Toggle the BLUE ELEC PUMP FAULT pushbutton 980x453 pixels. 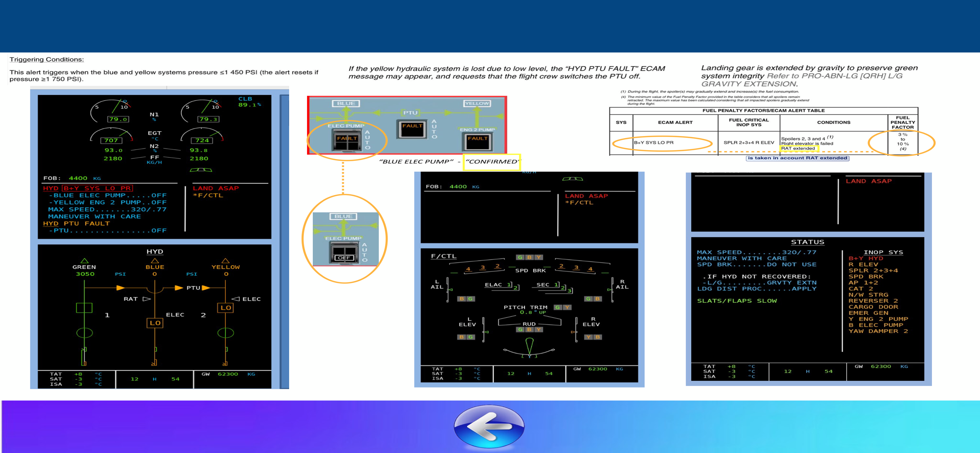[347, 140]
